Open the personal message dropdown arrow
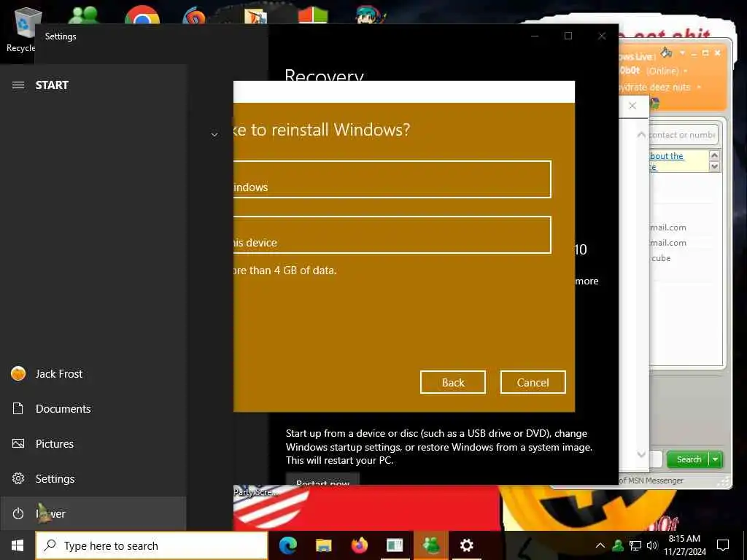 tap(699, 87)
